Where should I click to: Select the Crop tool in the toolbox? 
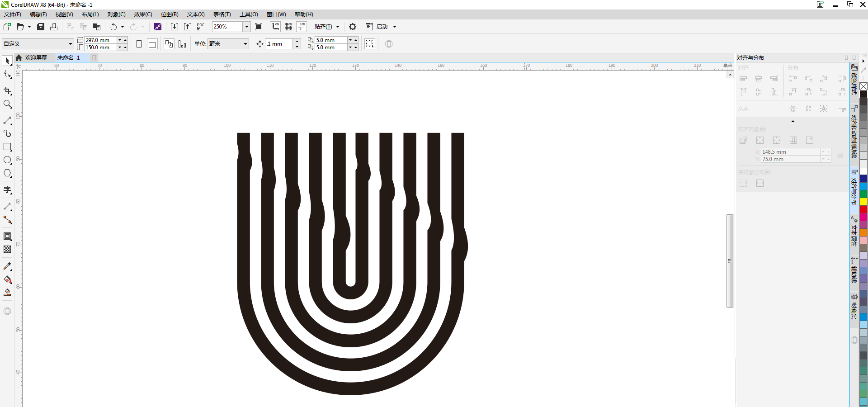click(7, 91)
